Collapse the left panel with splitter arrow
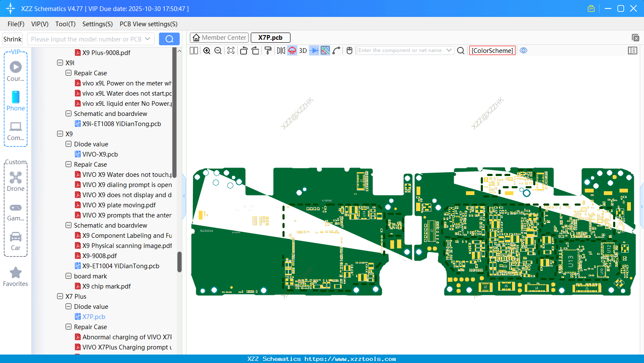This screenshot has height=363, width=644. [x=184, y=196]
